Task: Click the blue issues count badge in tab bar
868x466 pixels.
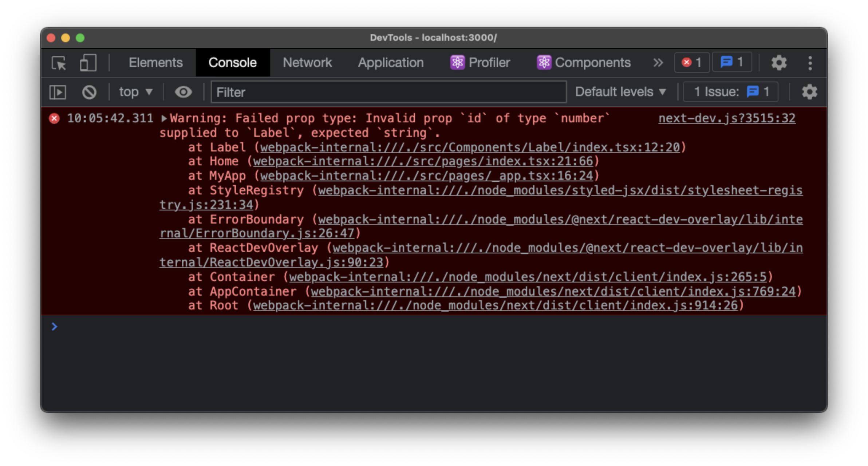Action: coord(732,63)
